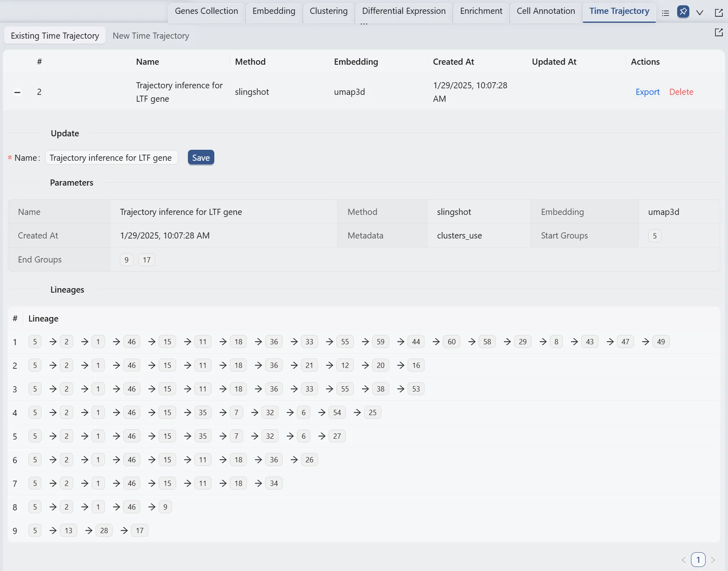
Task: Click cluster 49 tag in lineage 1
Action: pos(660,342)
